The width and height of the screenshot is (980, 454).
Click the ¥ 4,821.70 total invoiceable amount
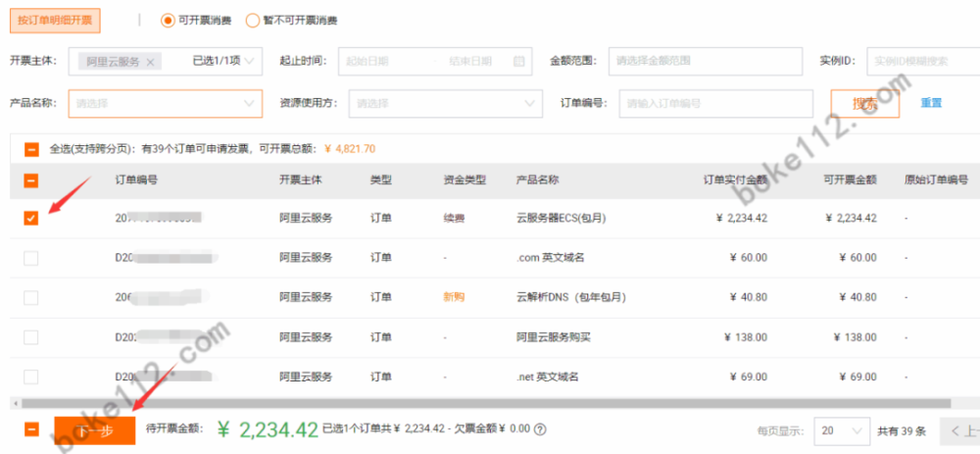tap(350, 149)
